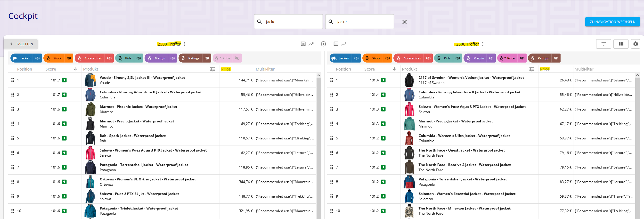The image size is (644, 219).
Task: Open the trend chart icon in right panel
Action: pos(344,44)
